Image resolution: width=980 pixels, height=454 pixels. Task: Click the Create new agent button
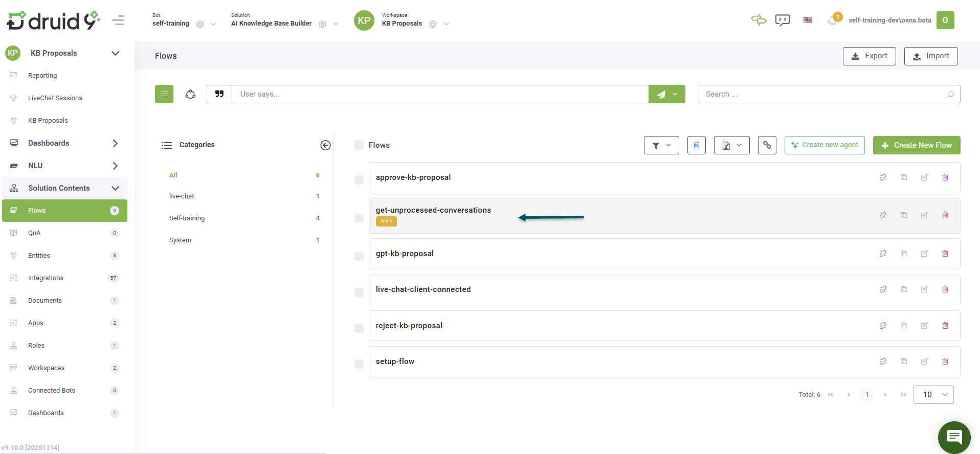(x=825, y=145)
